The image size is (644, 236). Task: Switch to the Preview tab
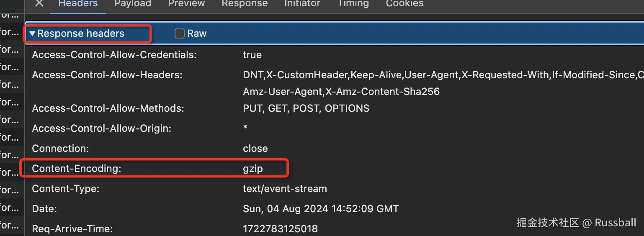tap(186, 4)
